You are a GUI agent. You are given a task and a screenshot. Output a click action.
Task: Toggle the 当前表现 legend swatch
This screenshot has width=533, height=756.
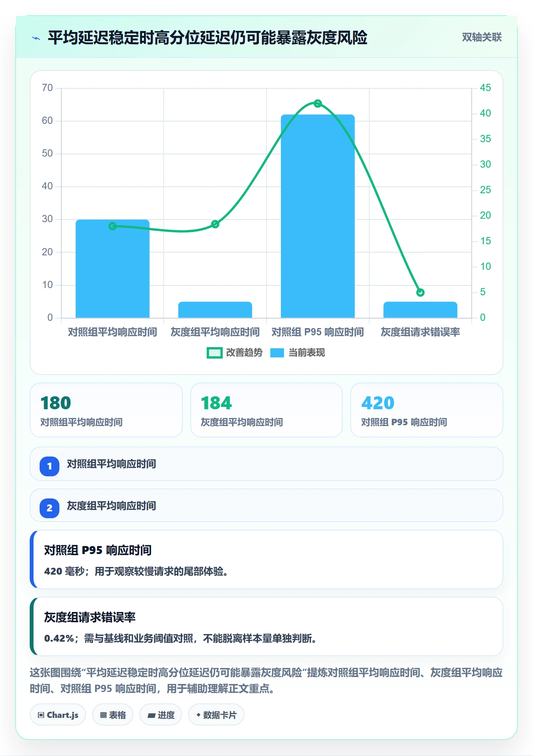coord(277,353)
